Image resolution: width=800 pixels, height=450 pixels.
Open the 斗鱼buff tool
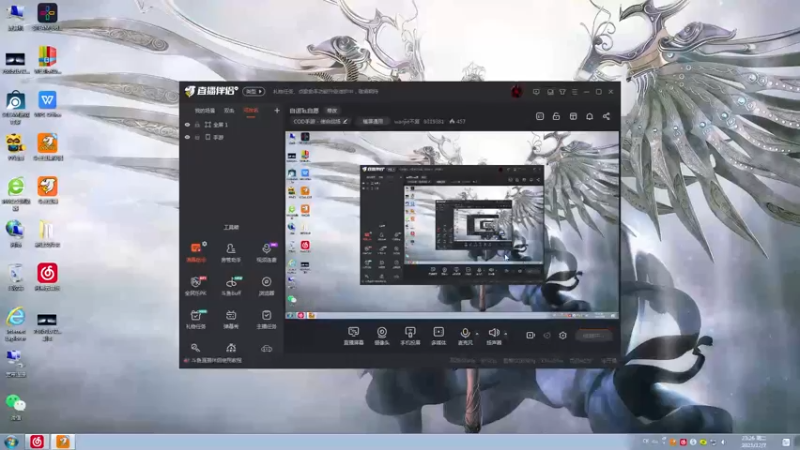[231, 286]
